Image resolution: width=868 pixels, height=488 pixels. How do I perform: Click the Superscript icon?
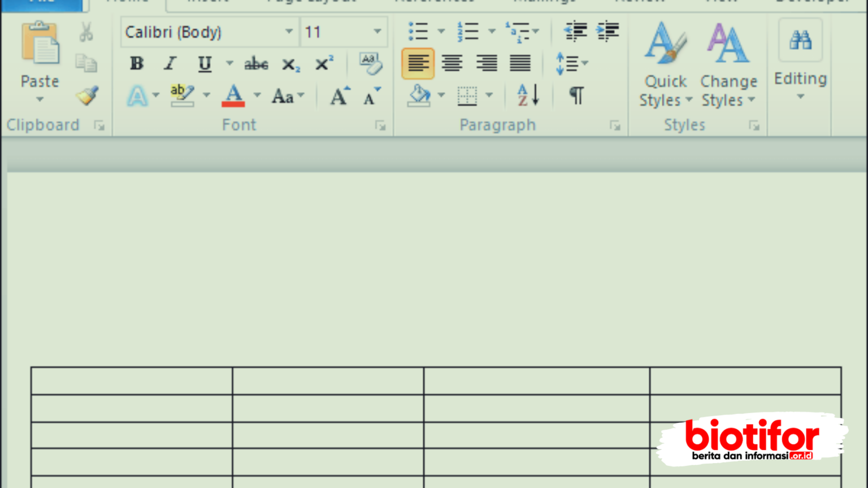322,64
